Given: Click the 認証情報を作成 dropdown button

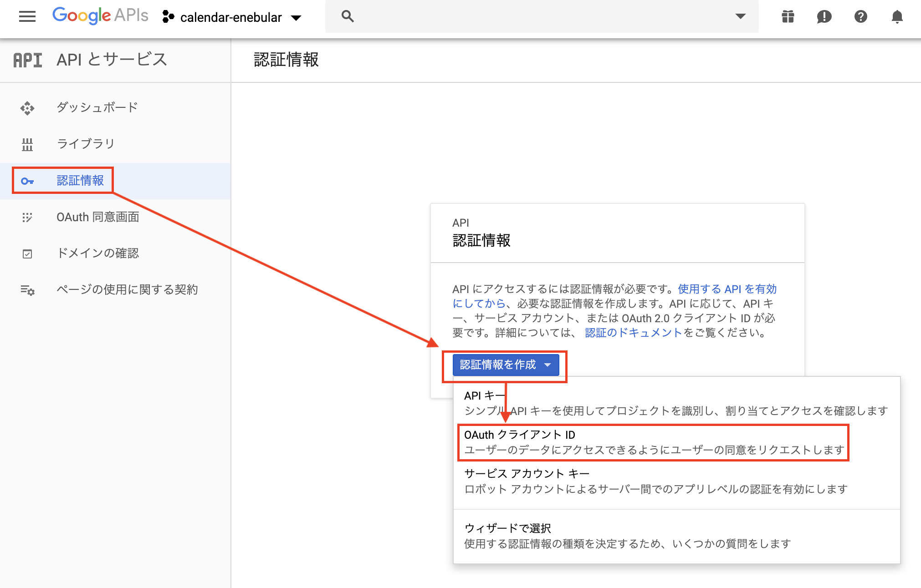Looking at the screenshot, I should [x=506, y=365].
